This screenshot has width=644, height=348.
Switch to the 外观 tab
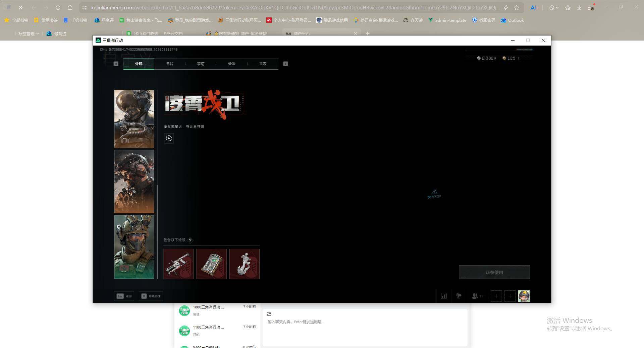[139, 64]
